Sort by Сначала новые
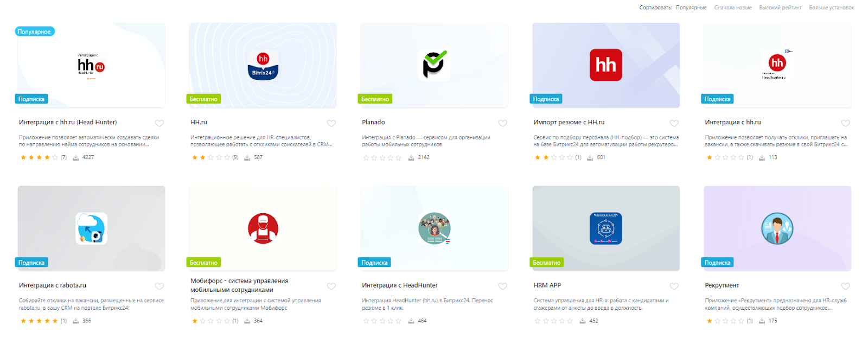868x338 pixels. pyautogui.click(x=733, y=8)
